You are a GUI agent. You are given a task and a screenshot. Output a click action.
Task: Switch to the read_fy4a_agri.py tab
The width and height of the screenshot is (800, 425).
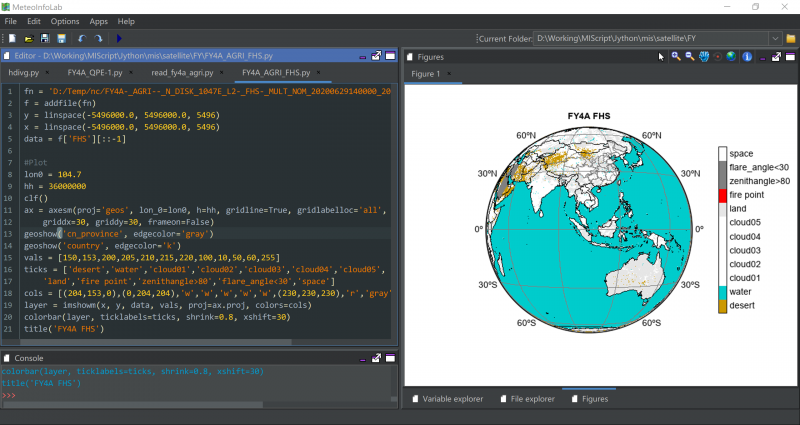tap(180, 73)
